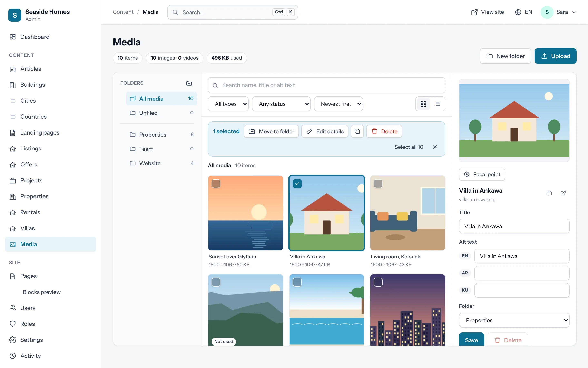Click the Upload button
The width and height of the screenshot is (588, 368).
[555, 56]
